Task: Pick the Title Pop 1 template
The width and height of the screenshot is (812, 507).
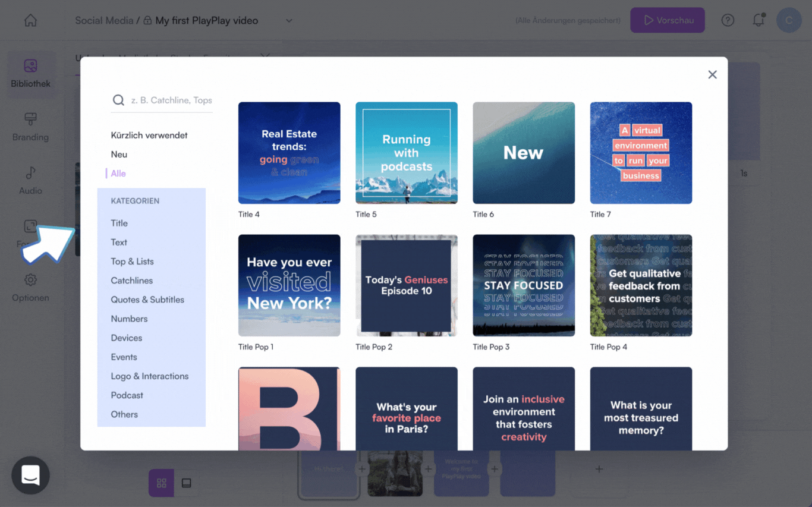Action: [289, 285]
